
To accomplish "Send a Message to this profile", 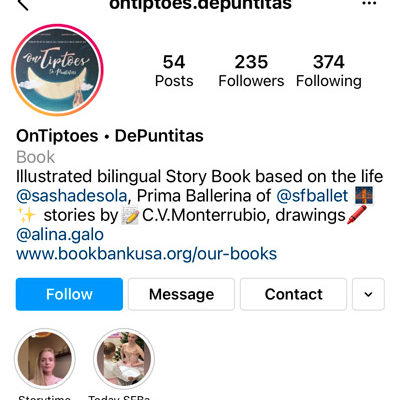I will point(181,294).
